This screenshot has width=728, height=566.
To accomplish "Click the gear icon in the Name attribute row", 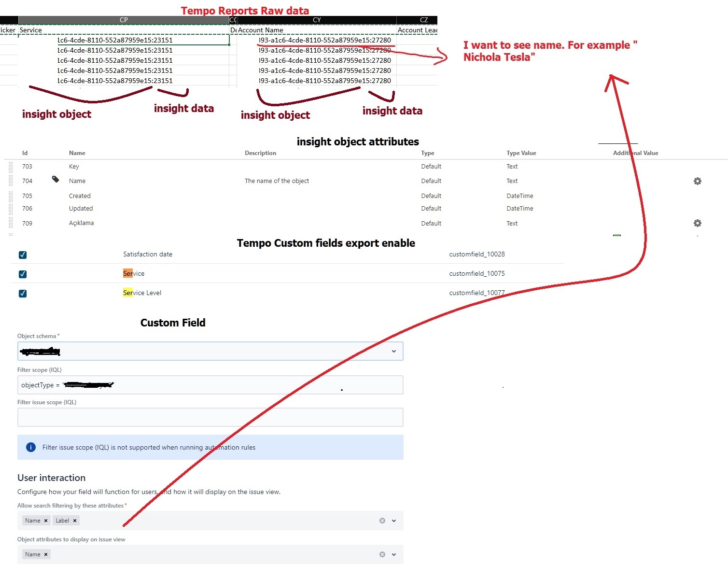I will pyautogui.click(x=697, y=181).
